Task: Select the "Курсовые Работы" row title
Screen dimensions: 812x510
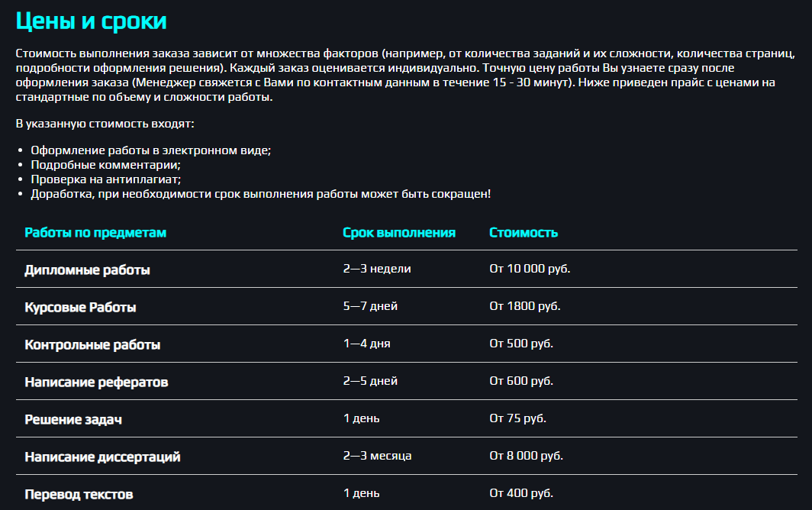Action: point(80,307)
